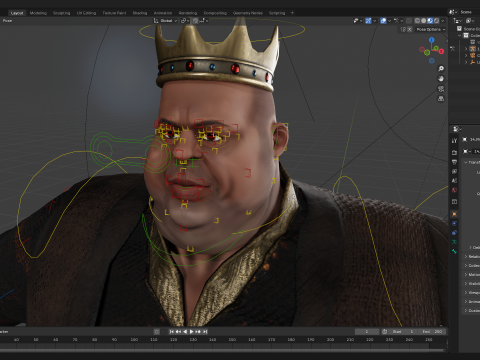The height and width of the screenshot is (360, 480).
Task: Jump to the timeline end frame
Action: click(x=205, y=332)
